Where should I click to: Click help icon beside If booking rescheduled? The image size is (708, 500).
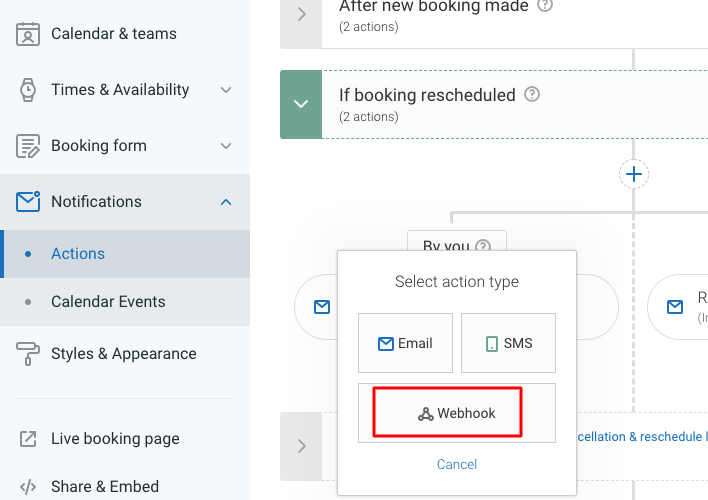click(532, 95)
